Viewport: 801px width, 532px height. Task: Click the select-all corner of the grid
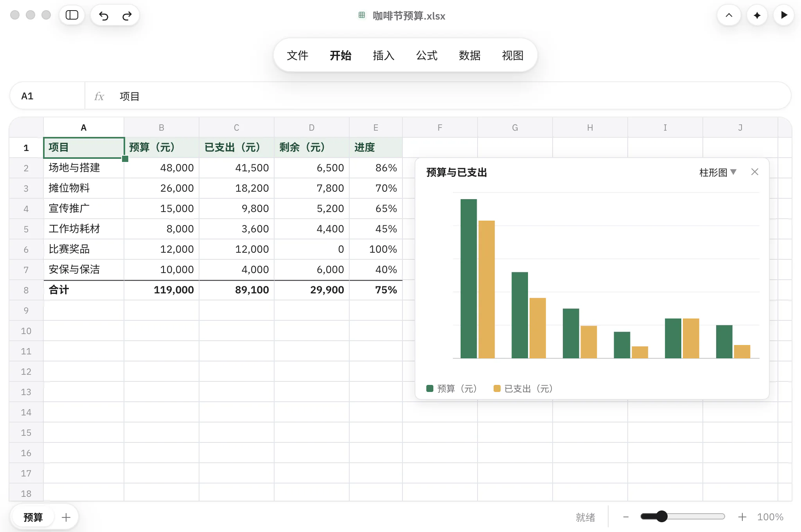click(26, 128)
